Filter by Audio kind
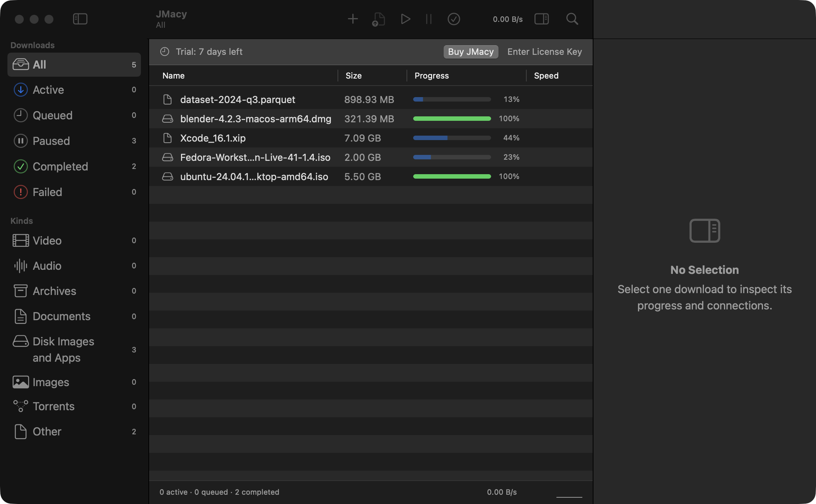 point(74,266)
